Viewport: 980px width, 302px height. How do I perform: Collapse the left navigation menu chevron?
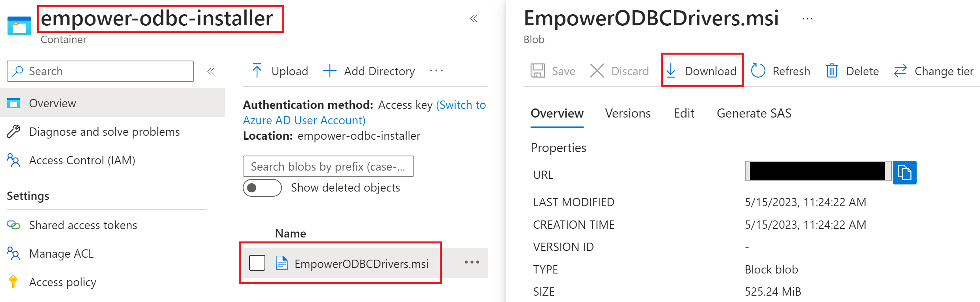(211, 71)
